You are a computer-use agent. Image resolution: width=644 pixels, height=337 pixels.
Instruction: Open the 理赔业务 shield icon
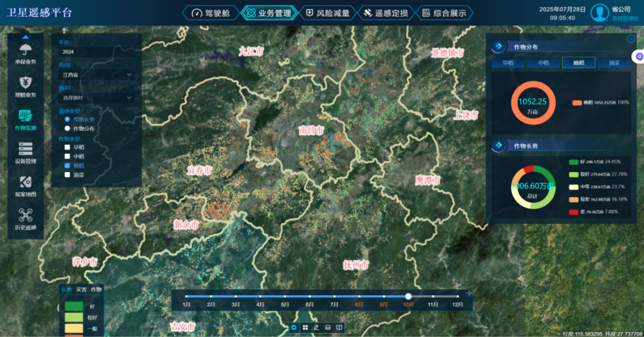tap(26, 82)
